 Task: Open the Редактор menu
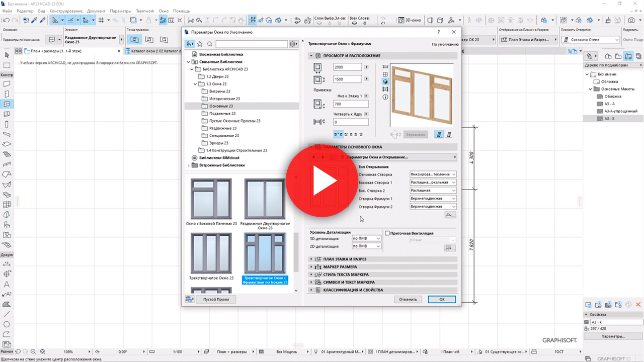click(x=25, y=11)
